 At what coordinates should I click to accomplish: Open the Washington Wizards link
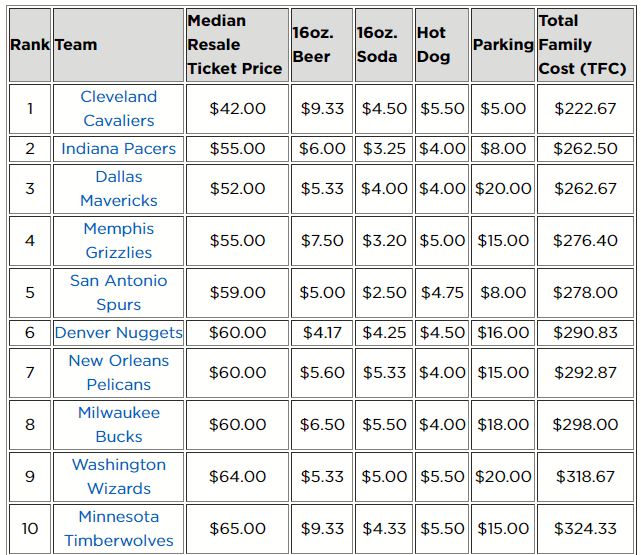pyautogui.click(x=119, y=477)
